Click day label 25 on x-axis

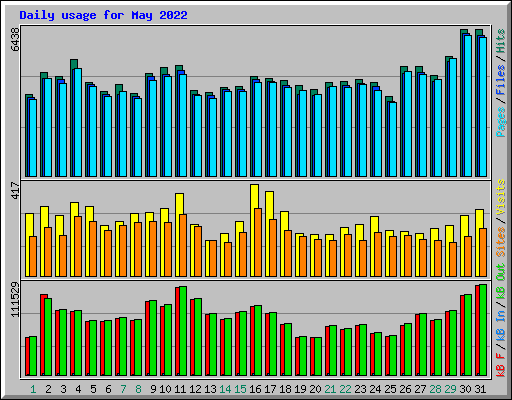click(x=390, y=389)
